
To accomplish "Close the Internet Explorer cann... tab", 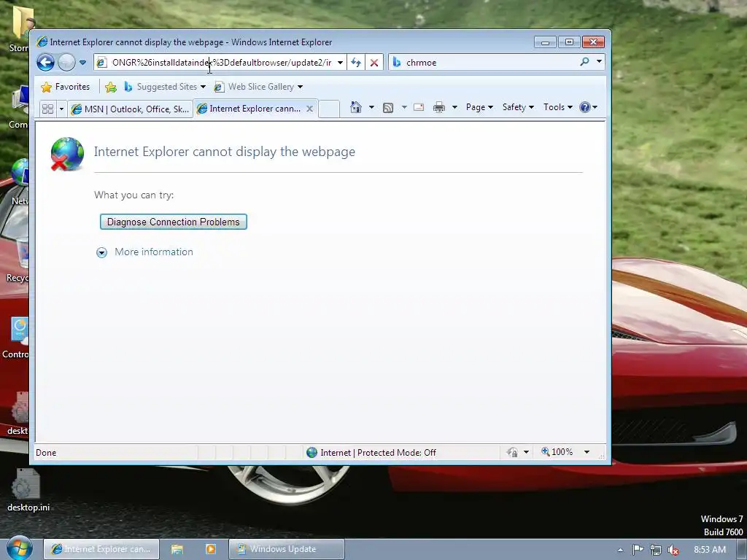I will pyautogui.click(x=309, y=109).
